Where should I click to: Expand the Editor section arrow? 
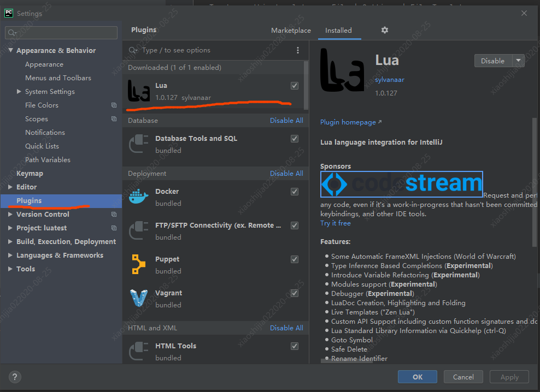tap(10, 187)
